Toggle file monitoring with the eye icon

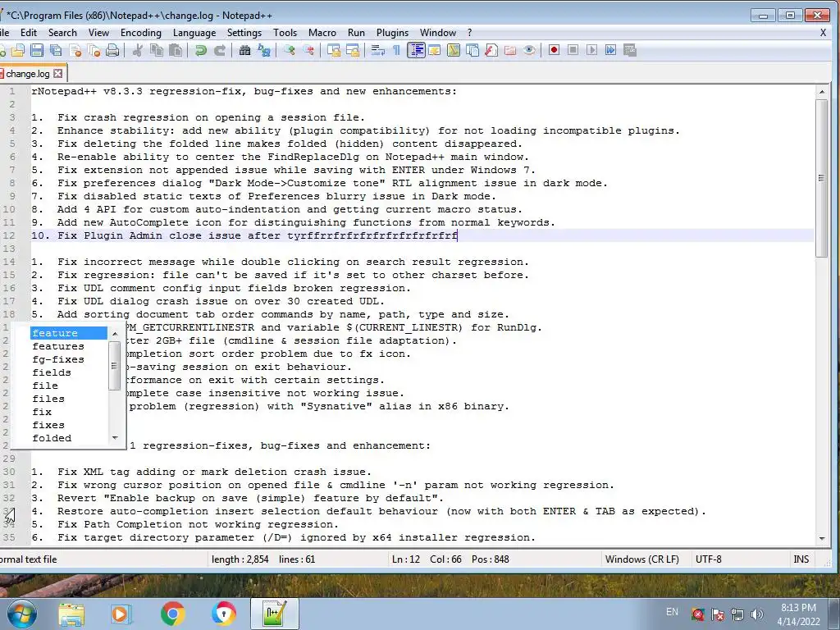click(x=529, y=50)
